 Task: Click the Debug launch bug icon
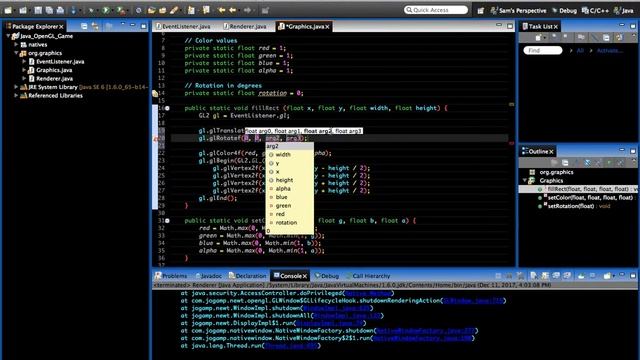pyautogui.click(x=91, y=10)
